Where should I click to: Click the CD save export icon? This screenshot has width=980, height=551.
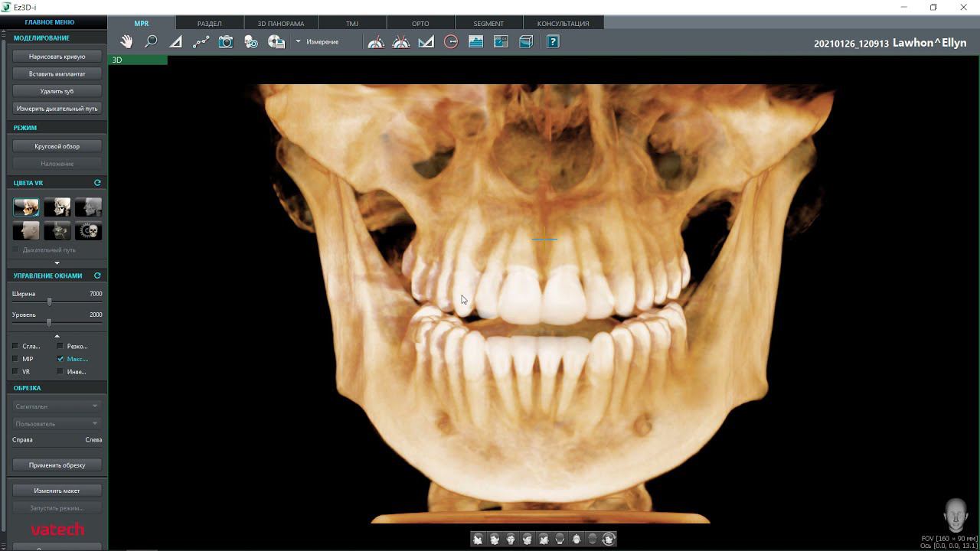point(276,42)
